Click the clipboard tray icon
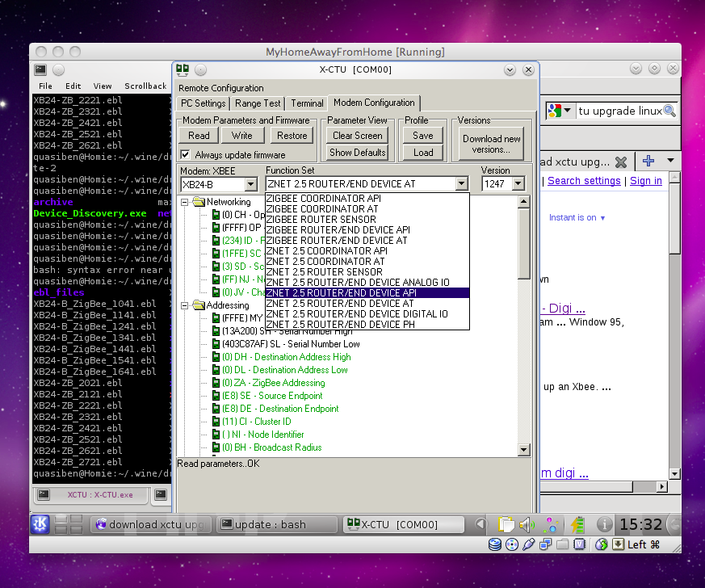Viewport: 705px width, 588px height. pyautogui.click(x=506, y=524)
